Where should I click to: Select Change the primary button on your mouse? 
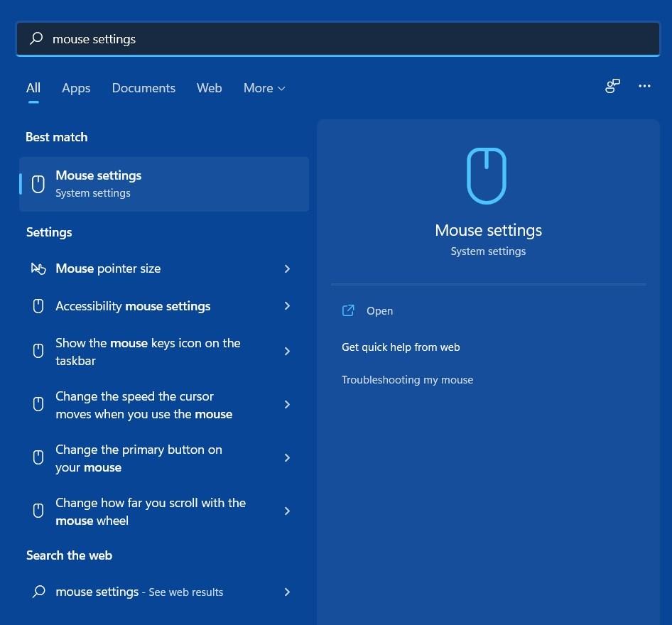[139, 458]
